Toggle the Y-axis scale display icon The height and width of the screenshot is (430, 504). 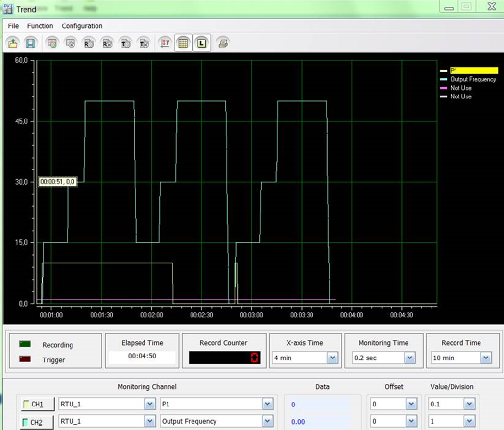click(164, 43)
